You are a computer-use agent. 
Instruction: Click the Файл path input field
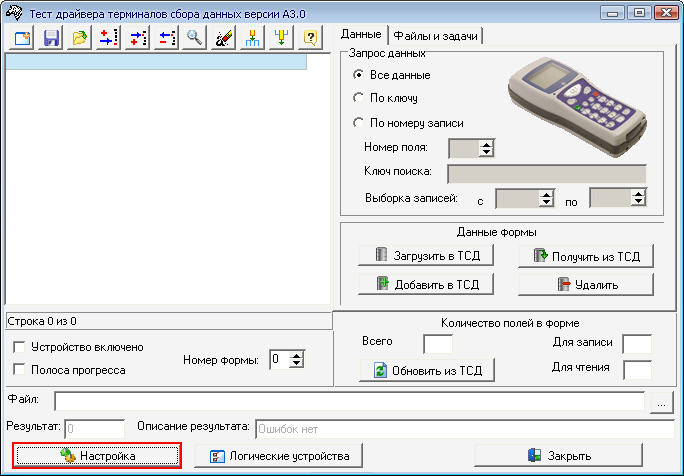coord(349,402)
